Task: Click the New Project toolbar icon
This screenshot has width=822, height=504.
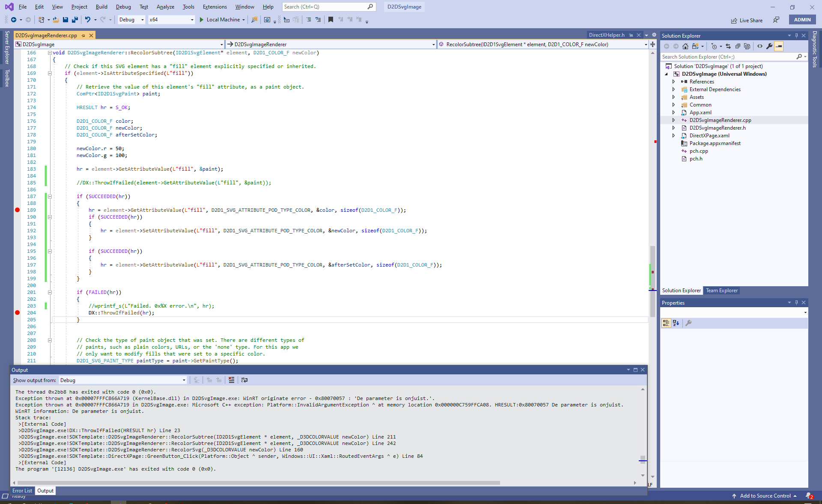Action: (x=41, y=20)
